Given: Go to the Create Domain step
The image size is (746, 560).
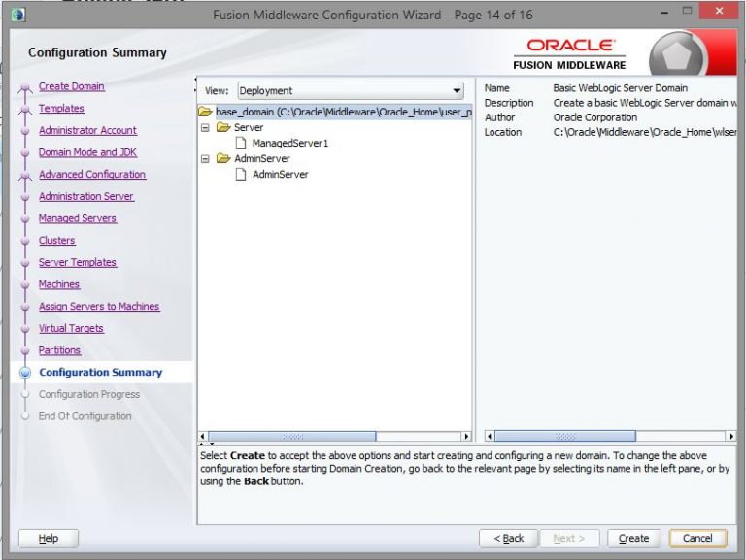Looking at the screenshot, I should click(x=71, y=86).
